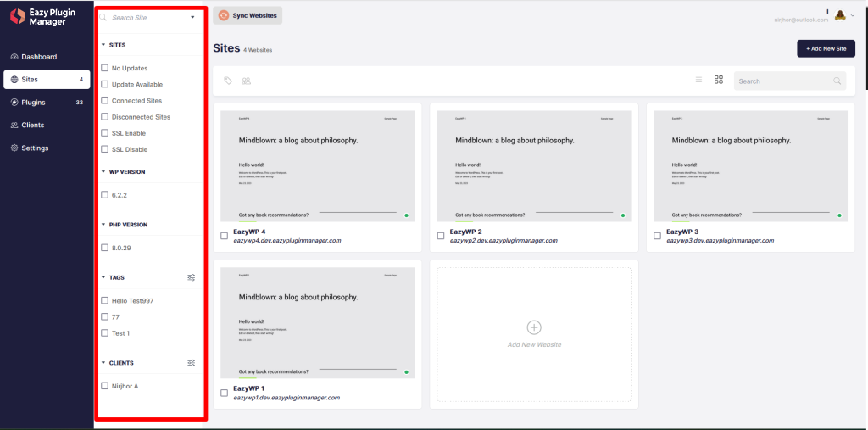Open the Search Site dropdown arrow
This screenshot has width=868, height=430.
pos(192,18)
